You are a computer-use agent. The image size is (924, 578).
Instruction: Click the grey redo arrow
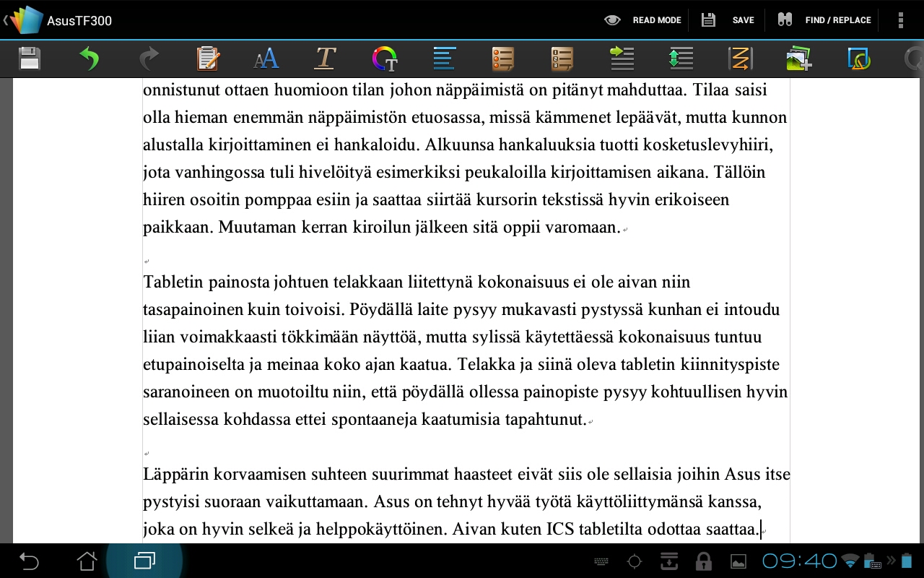[x=149, y=59]
